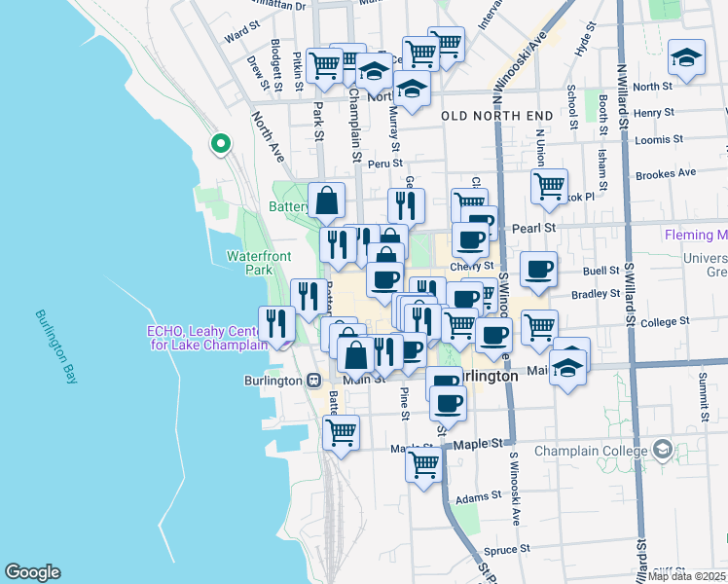This screenshot has width=728, height=584.
Task: Open the cafe marker beside Buell St
Action: click(538, 271)
